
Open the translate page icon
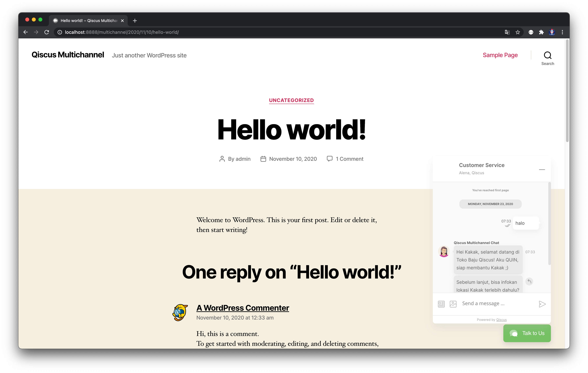click(507, 32)
